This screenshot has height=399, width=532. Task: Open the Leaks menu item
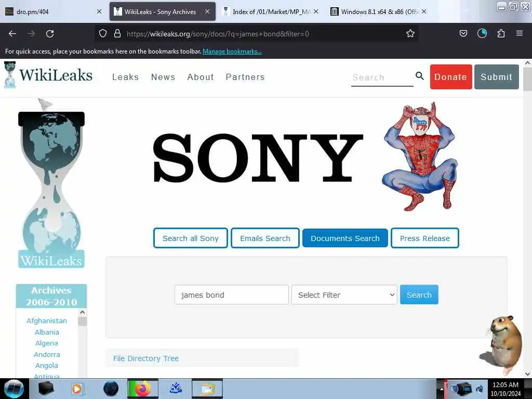(x=125, y=77)
